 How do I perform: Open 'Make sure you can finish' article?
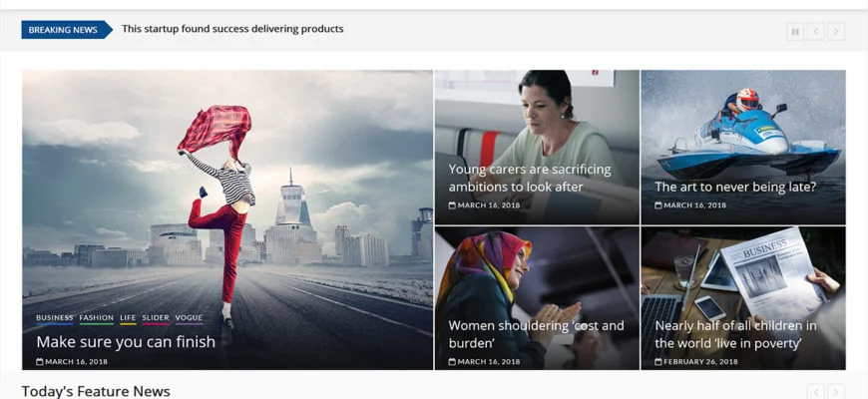click(126, 342)
